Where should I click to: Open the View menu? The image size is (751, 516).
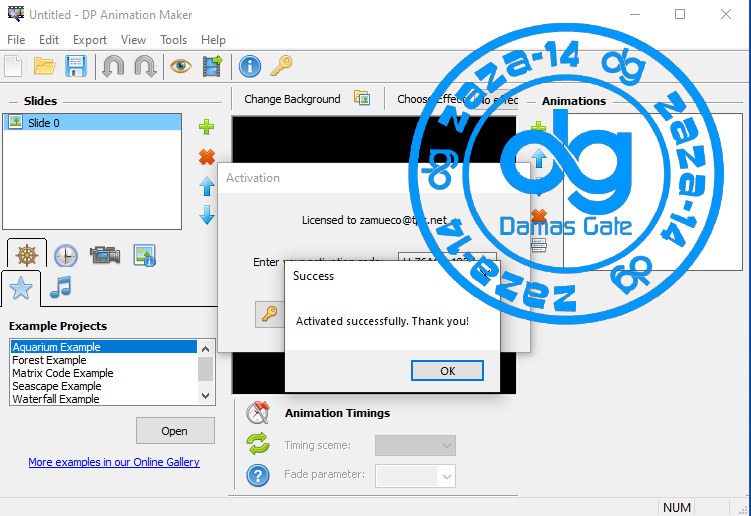pyautogui.click(x=133, y=40)
